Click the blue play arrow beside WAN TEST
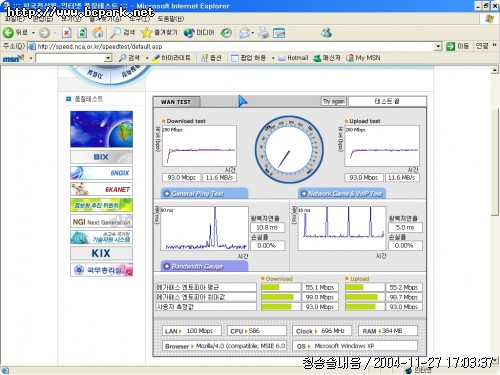Image resolution: width=500 pixels, height=375 pixels. click(243, 101)
